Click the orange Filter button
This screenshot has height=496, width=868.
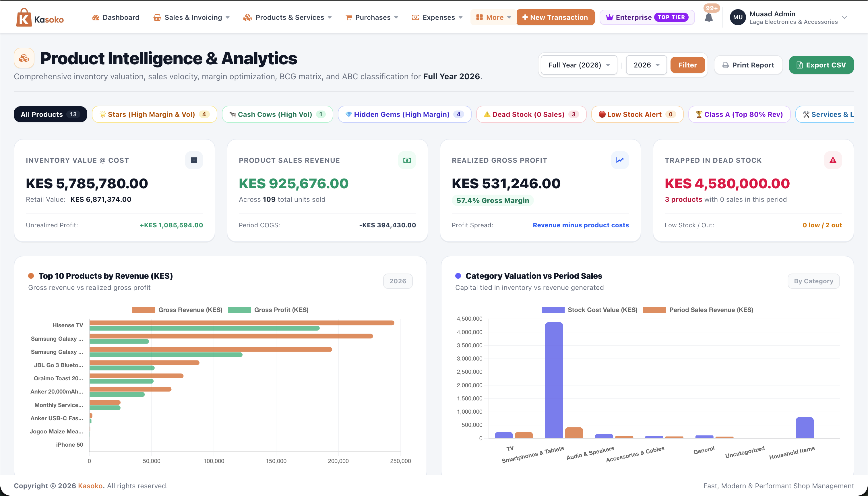[687, 65]
